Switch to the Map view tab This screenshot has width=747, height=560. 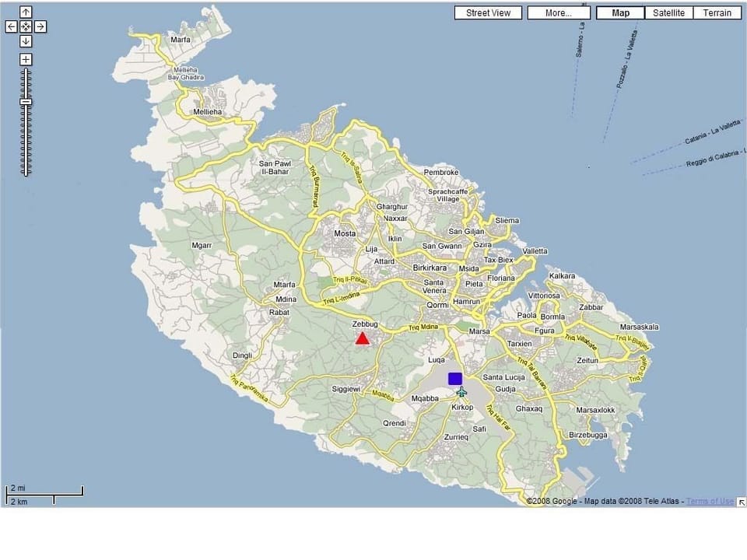(x=620, y=13)
